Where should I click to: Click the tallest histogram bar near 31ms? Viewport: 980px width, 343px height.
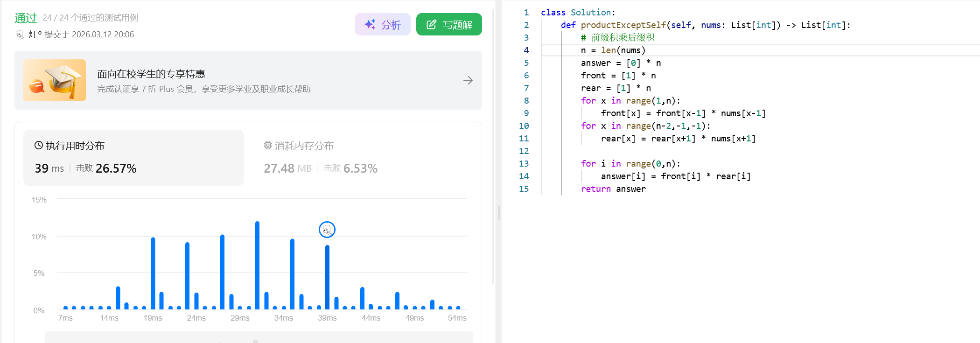[257, 265]
